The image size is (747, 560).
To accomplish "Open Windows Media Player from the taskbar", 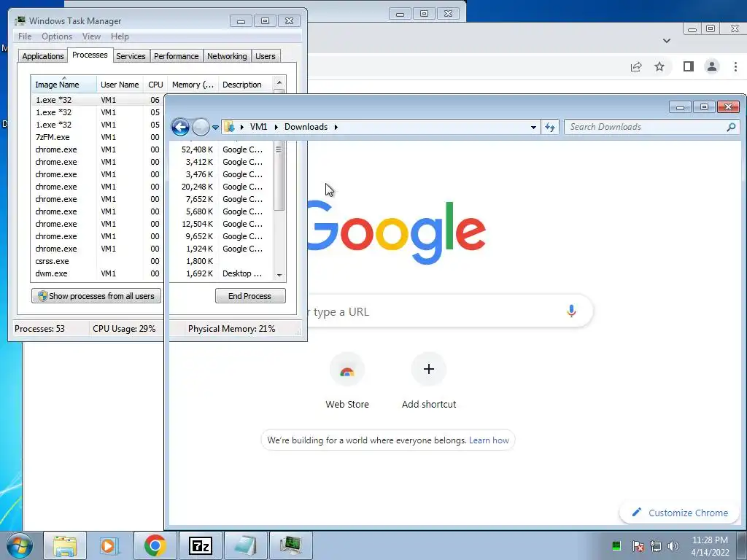I will 109,545.
